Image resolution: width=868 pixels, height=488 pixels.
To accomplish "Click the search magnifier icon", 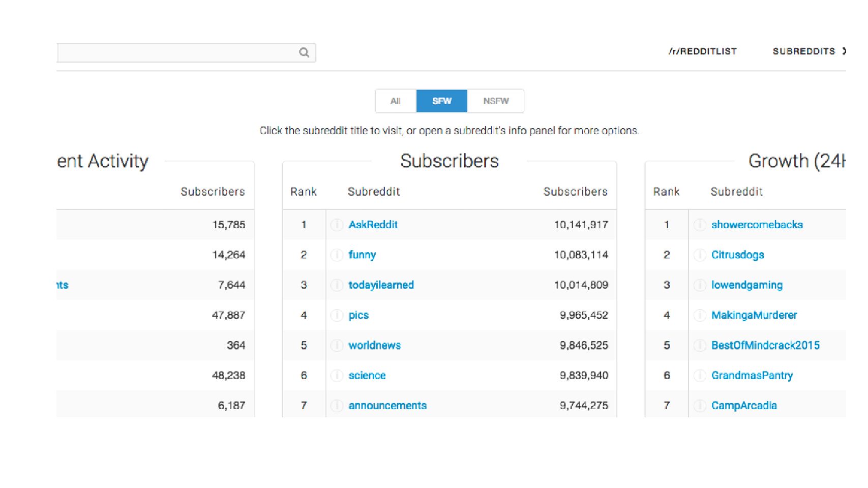I will (x=304, y=52).
